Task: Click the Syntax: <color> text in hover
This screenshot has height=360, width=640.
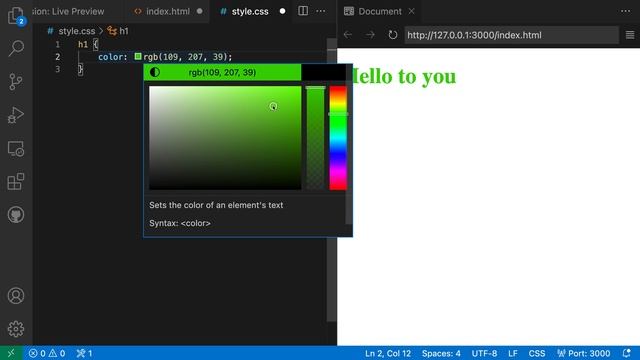Action: [180, 223]
